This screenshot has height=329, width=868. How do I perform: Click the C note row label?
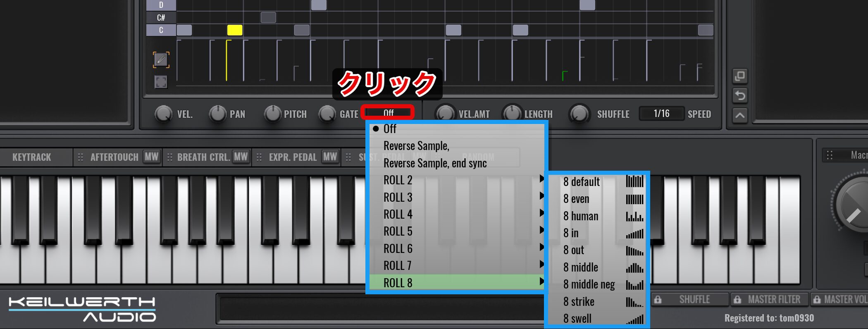(161, 30)
